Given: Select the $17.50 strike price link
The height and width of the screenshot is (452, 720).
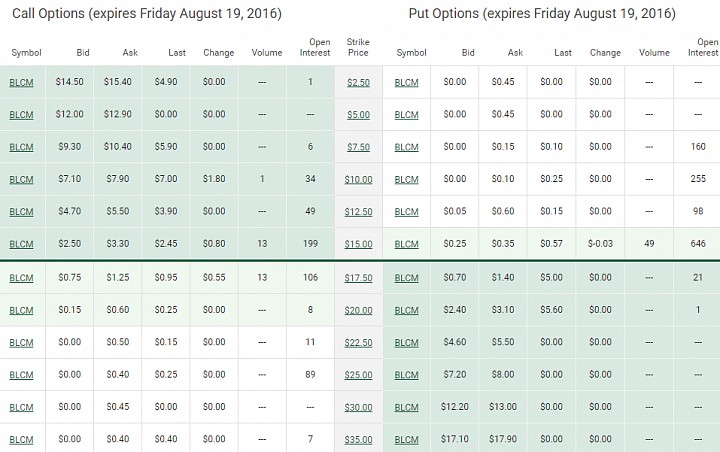Looking at the screenshot, I should point(358,278).
